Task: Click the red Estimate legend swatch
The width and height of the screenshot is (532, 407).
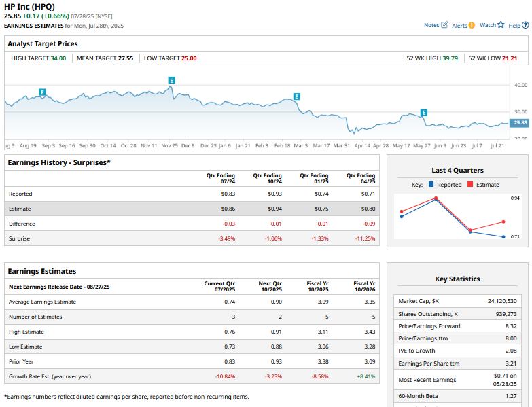Action: click(x=470, y=185)
